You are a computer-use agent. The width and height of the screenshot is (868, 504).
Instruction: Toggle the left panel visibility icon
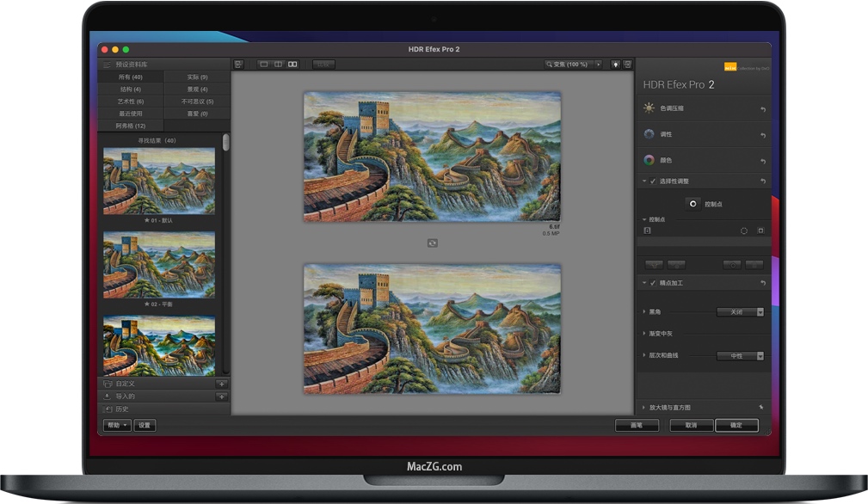pyautogui.click(x=238, y=65)
